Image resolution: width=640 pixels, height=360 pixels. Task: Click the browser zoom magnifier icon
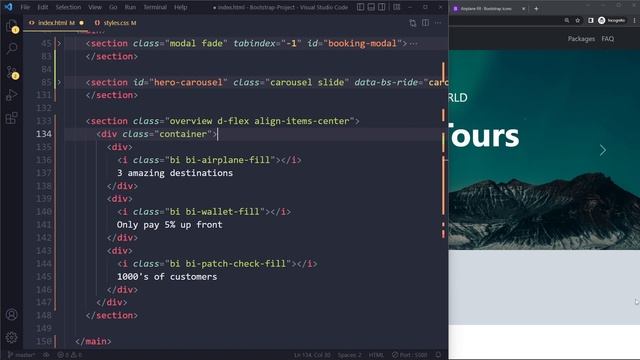(567, 20)
